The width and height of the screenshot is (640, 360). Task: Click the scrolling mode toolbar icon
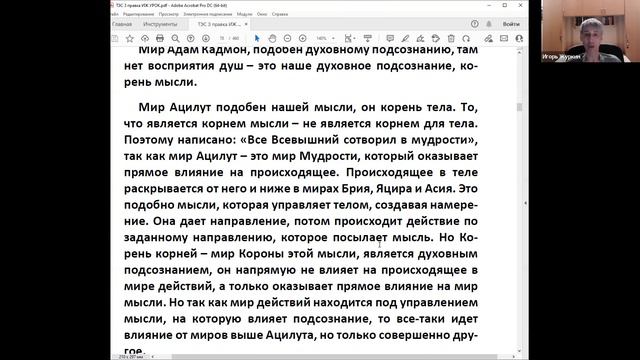pos(368,38)
